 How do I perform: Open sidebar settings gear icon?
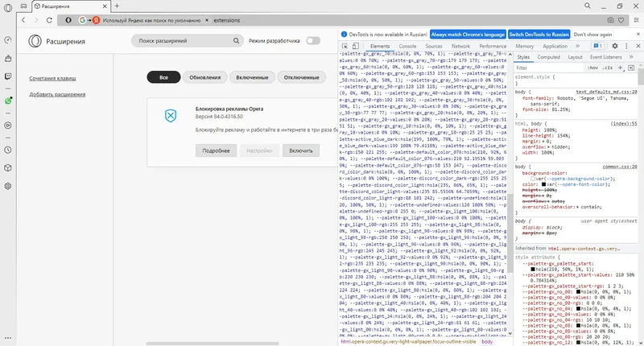click(x=8, y=186)
